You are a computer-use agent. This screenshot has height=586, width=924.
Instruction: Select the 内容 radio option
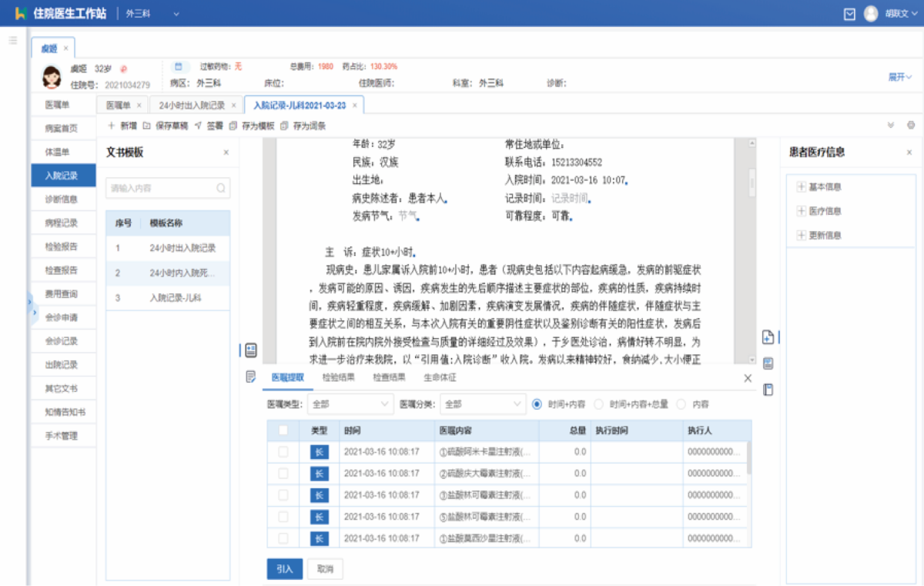coord(681,404)
